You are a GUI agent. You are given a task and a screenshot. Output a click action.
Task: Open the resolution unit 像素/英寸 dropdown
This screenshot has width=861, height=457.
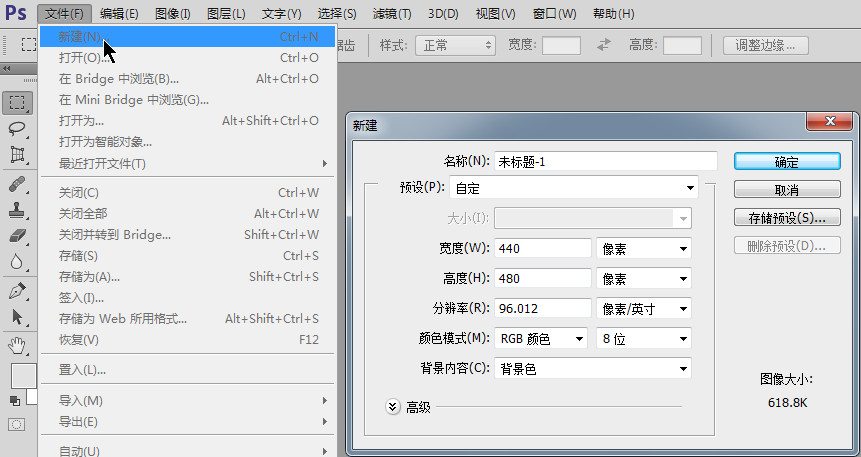(x=644, y=309)
